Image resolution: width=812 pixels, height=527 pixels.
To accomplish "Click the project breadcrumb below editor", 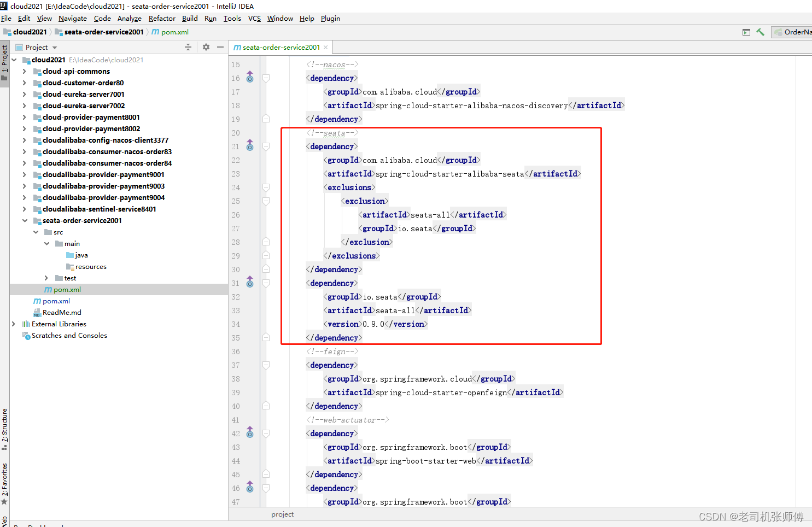I will (x=282, y=514).
